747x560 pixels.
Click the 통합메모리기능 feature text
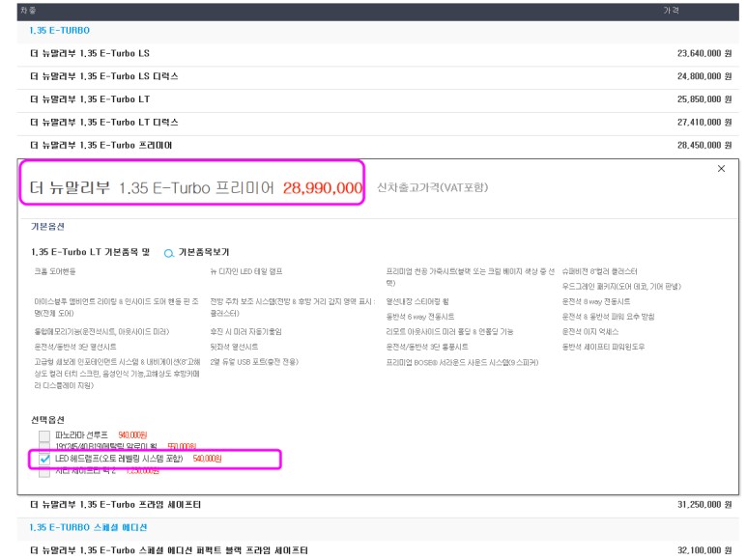(101, 331)
